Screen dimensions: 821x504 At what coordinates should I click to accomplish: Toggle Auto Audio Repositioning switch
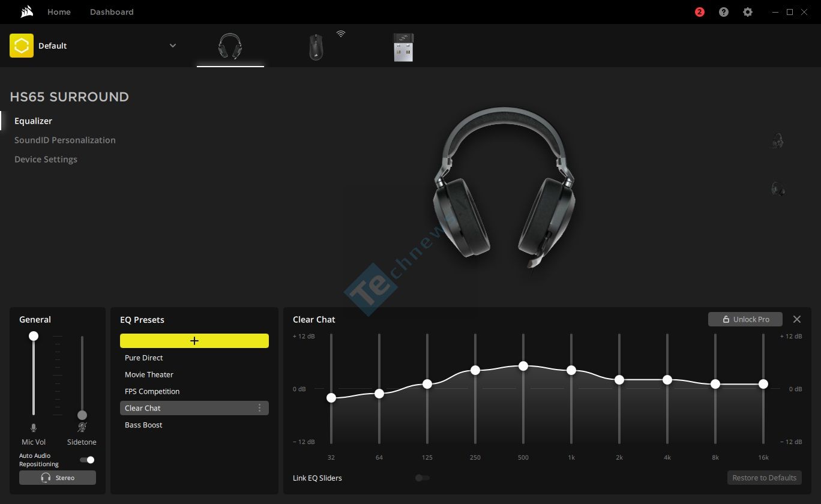click(88, 460)
